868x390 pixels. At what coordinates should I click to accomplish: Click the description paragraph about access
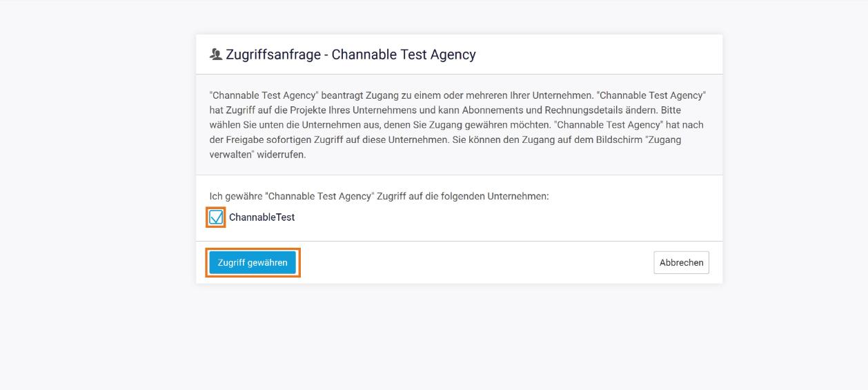[458, 125]
